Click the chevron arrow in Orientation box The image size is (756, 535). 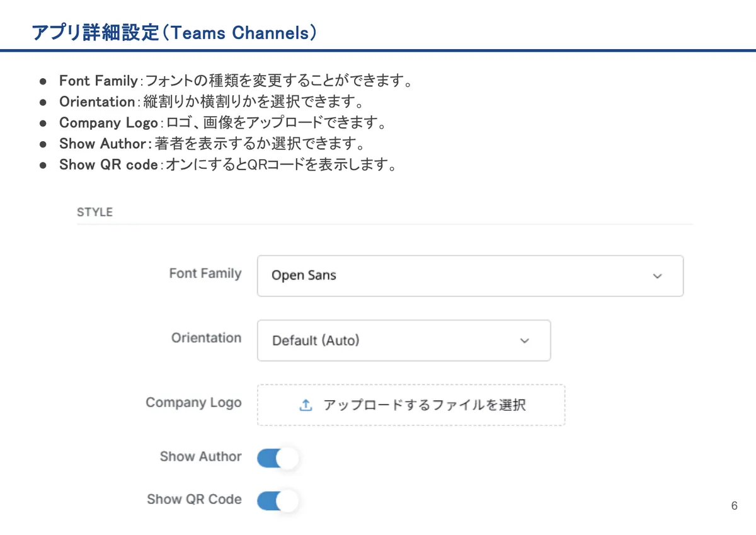pos(524,341)
